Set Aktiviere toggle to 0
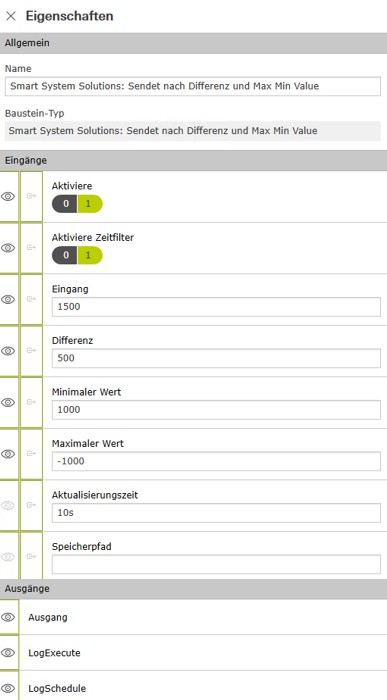 tap(65, 204)
